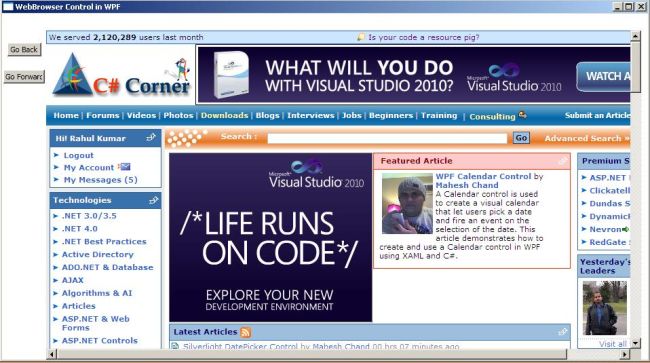Viewport: 650px width, 363px height.
Task: Click inside the Search text field
Action: tap(387, 138)
